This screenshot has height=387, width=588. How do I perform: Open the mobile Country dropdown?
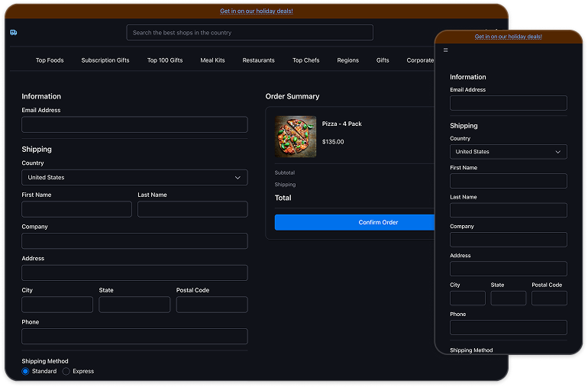508,152
